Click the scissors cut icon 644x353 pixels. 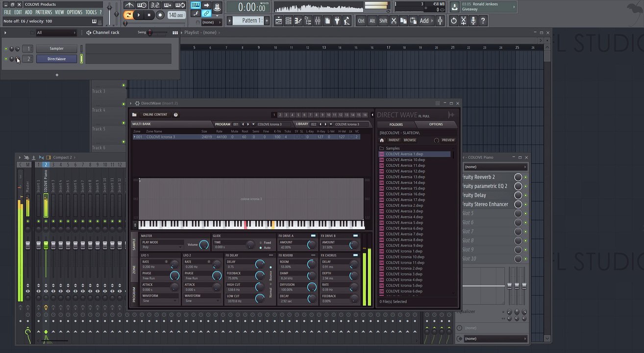click(x=394, y=21)
